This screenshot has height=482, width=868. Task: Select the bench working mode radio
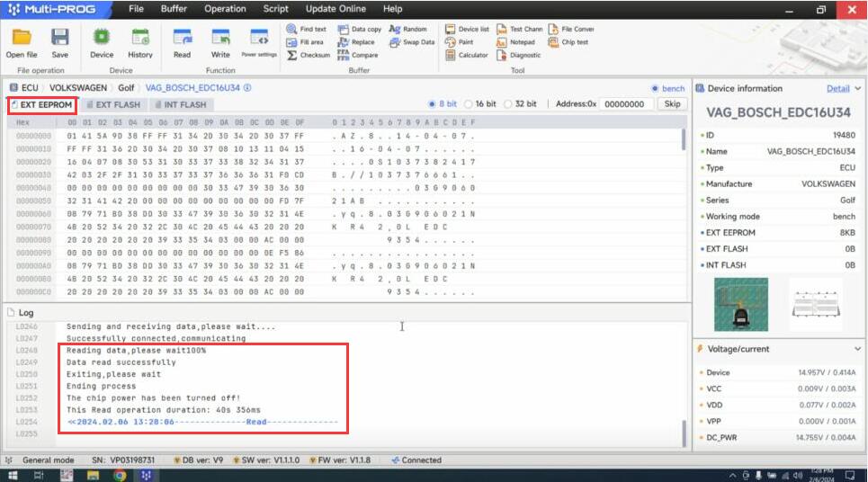(x=655, y=88)
